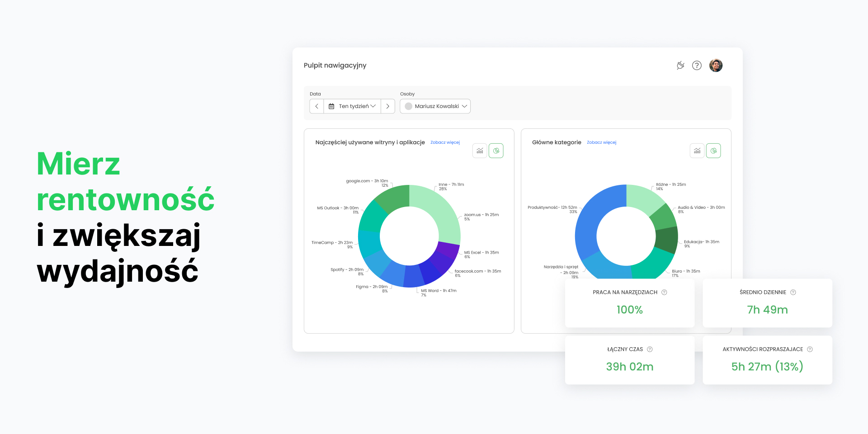
Task: Switch apps chart to pie chart view
Action: tap(496, 151)
